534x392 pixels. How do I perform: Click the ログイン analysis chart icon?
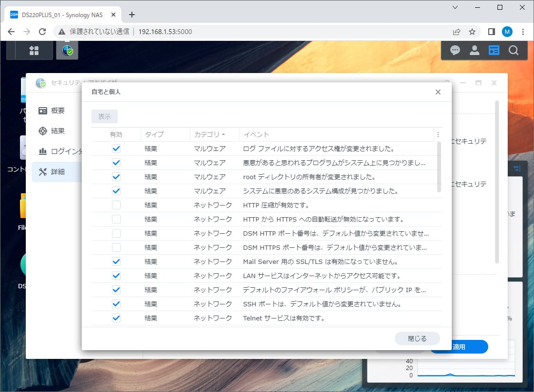tap(42, 151)
